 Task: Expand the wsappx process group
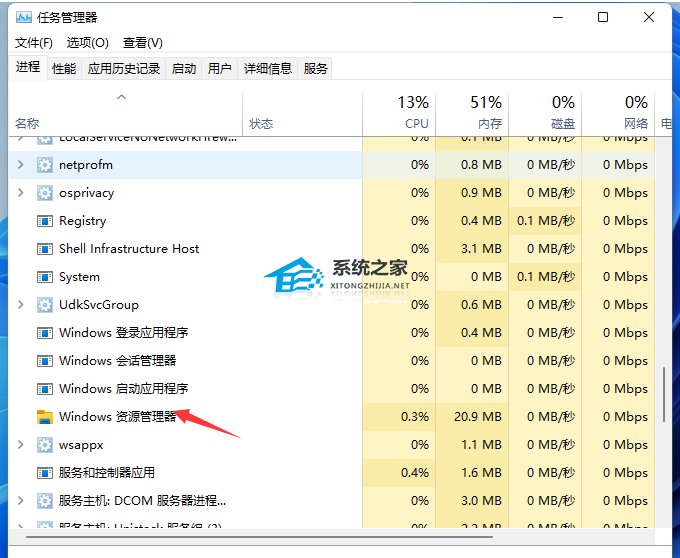[x=21, y=445]
